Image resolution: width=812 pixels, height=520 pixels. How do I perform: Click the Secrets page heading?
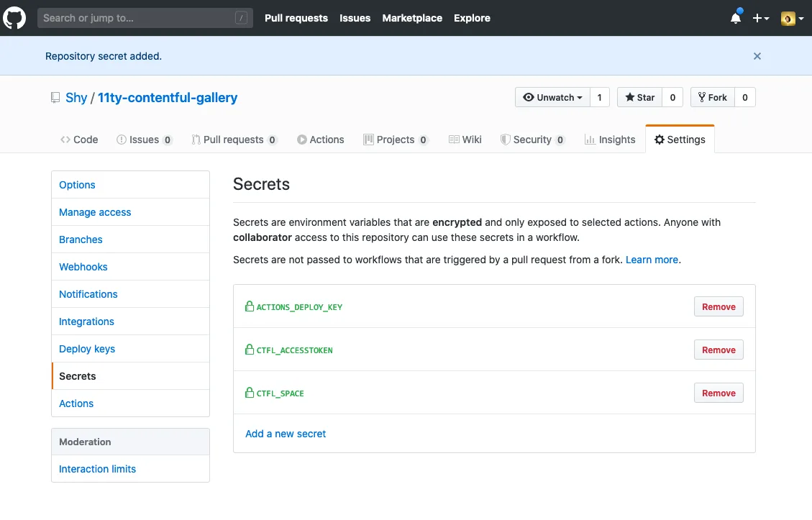262,184
